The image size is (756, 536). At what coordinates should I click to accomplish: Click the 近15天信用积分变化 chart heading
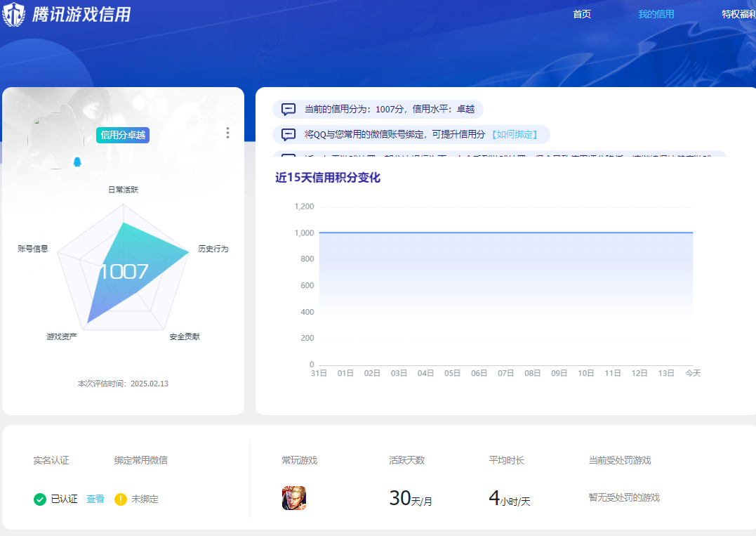coord(328,178)
